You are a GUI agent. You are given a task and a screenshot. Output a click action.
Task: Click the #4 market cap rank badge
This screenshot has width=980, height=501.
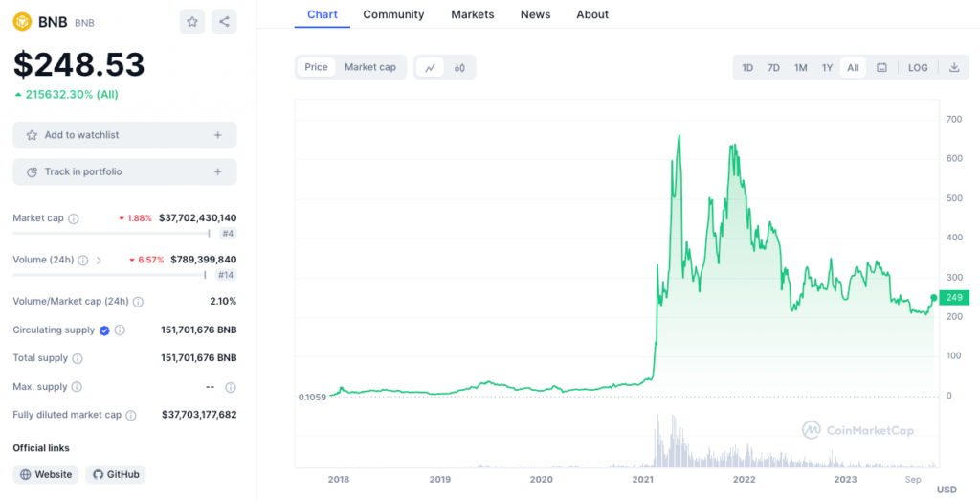pos(228,234)
